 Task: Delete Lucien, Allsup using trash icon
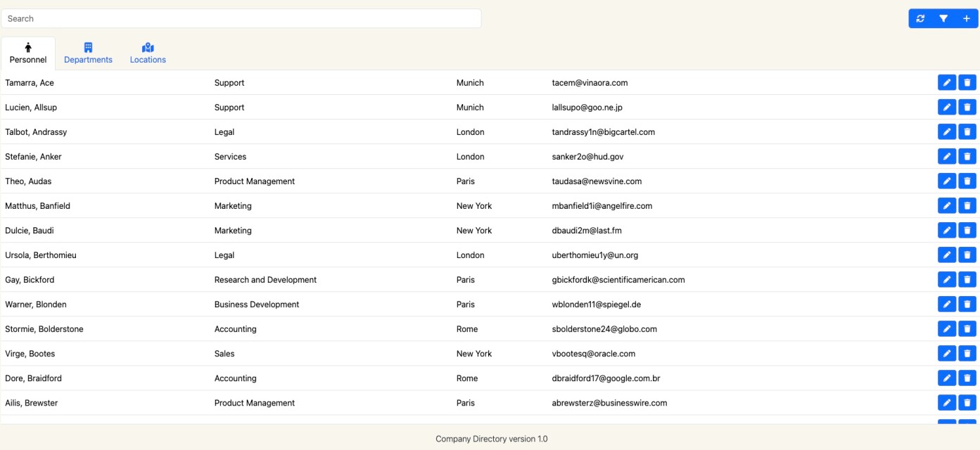[x=967, y=108]
